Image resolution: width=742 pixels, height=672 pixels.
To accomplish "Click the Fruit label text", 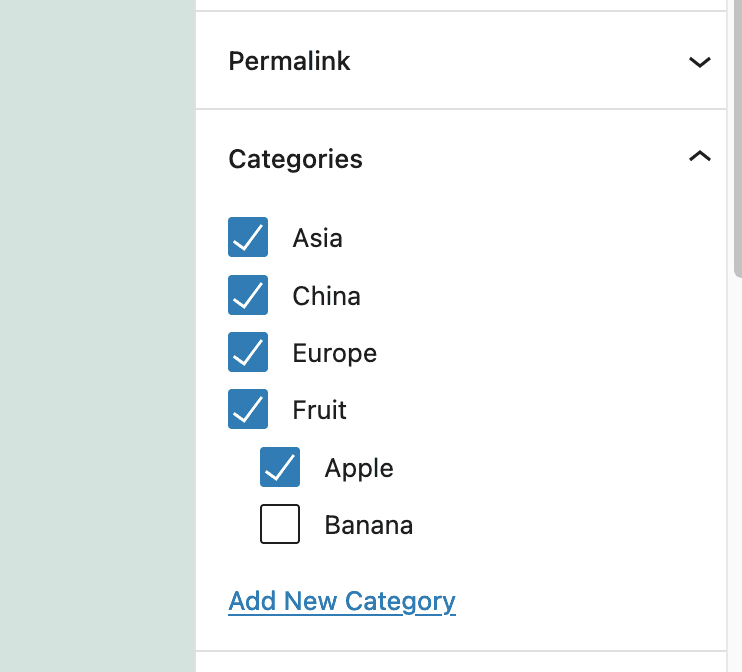I will 319,410.
